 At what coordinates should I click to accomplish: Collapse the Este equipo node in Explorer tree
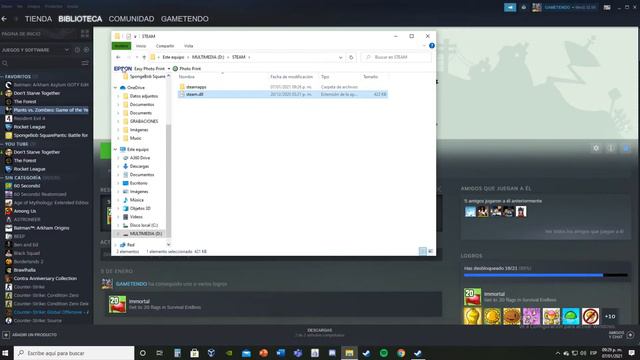(116, 149)
